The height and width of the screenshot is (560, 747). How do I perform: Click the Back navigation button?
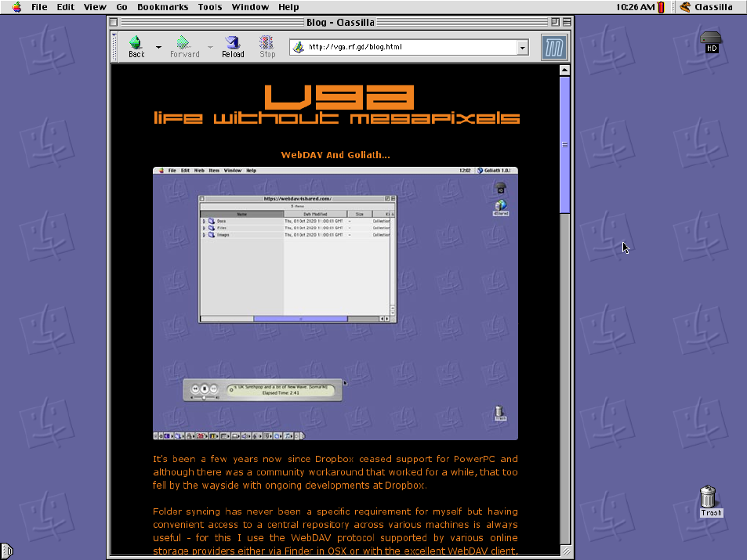click(136, 47)
